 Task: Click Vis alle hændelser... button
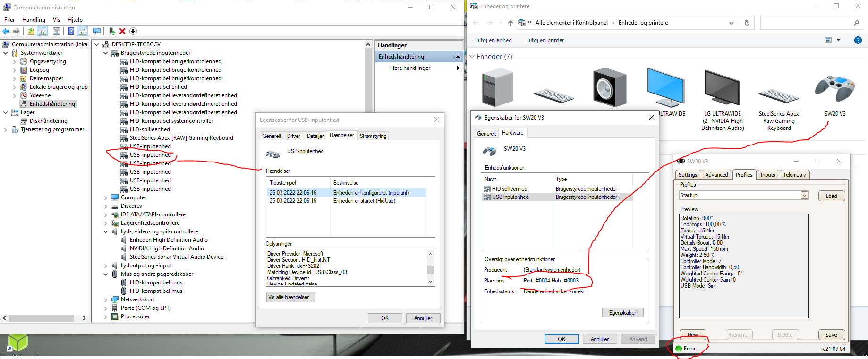coord(290,297)
